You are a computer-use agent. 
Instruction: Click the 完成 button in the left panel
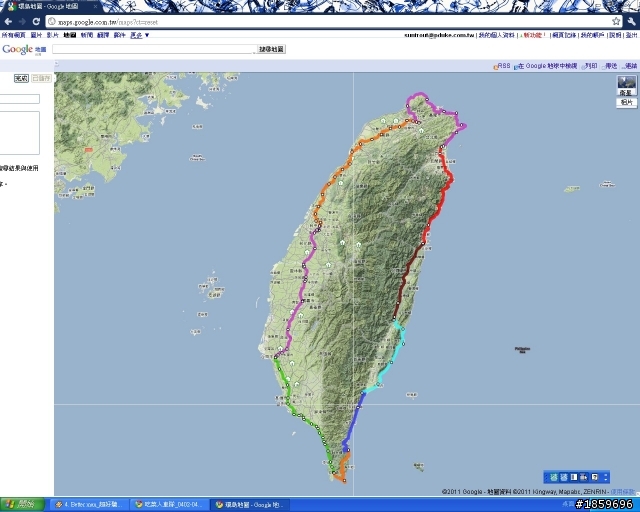click(x=21, y=78)
